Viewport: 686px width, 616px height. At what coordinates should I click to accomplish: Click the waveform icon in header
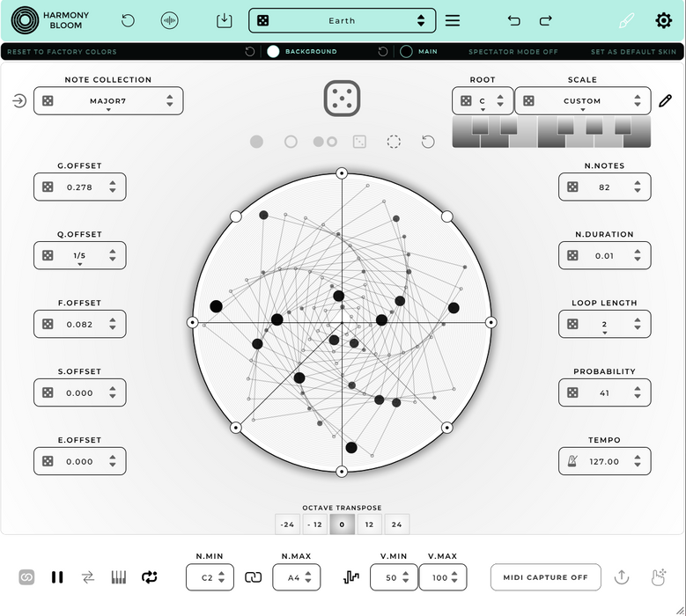[170, 20]
